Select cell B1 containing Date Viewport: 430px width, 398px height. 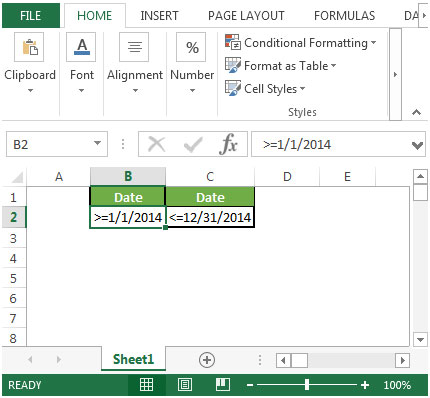pos(128,197)
